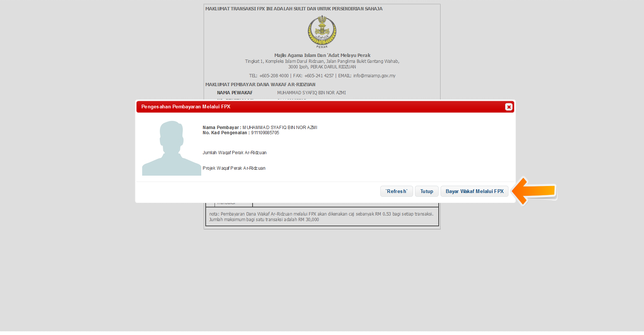Click the FPX charge note at the bottom
Image resolution: width=644 pixels, height=335 pixels.
(321, 217)
